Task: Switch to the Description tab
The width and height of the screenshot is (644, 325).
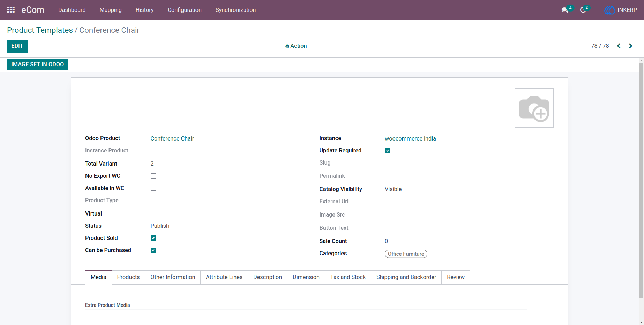Action: pos(268,277)
